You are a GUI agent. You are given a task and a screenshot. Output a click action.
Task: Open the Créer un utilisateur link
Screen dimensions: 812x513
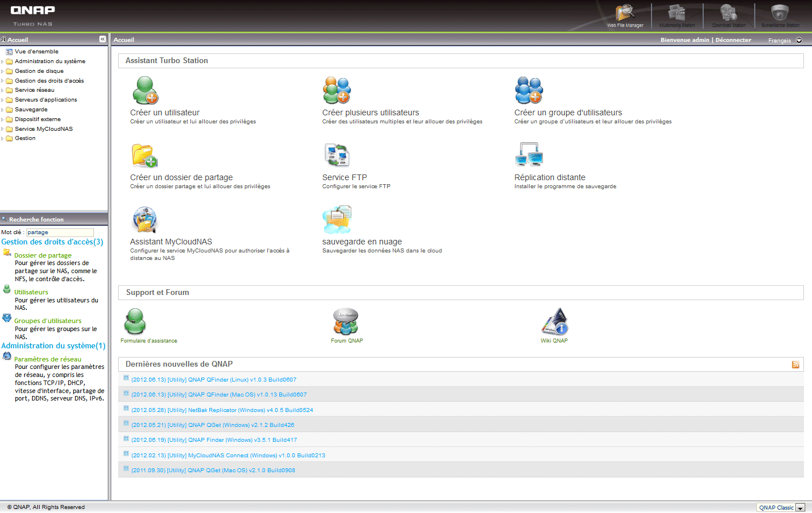[x=165, y=112]
